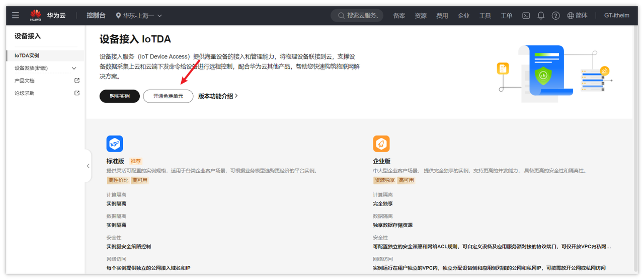Select IoTDA实例 in sidebar
The height and width of the screenshot is (280, 644).
[45, 56]
